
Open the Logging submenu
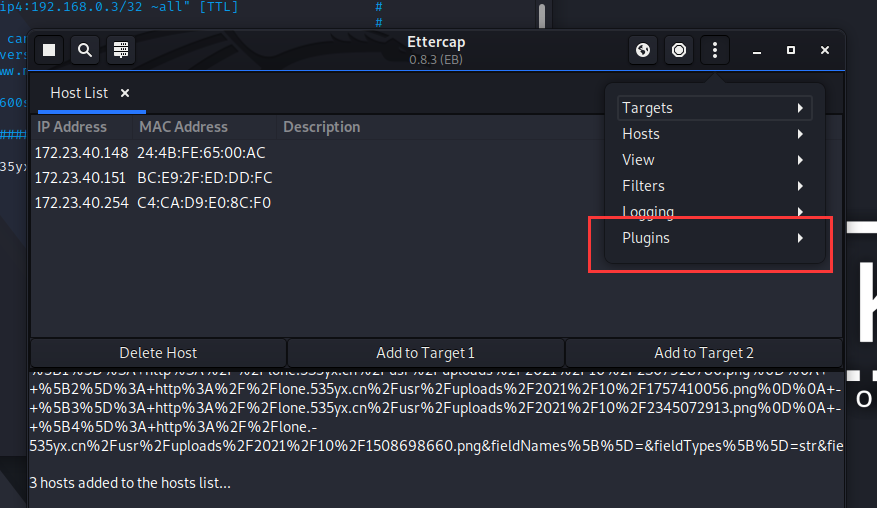tap(714, 212)
